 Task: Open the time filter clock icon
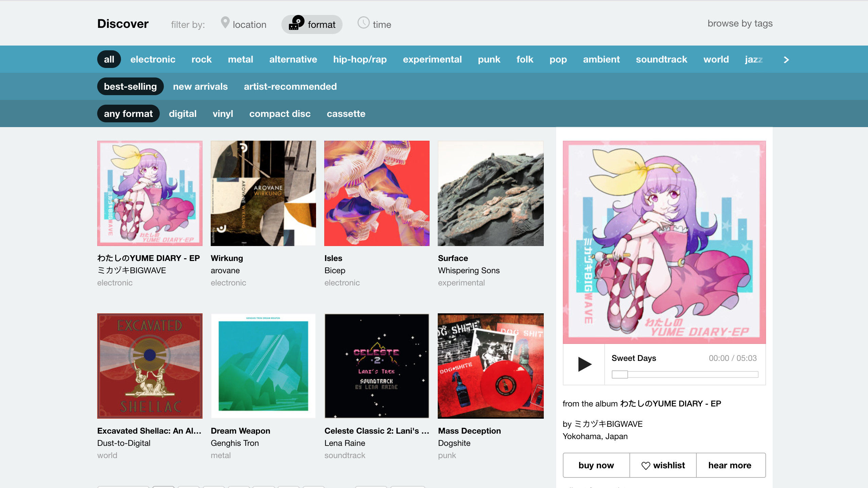(363, 23)
